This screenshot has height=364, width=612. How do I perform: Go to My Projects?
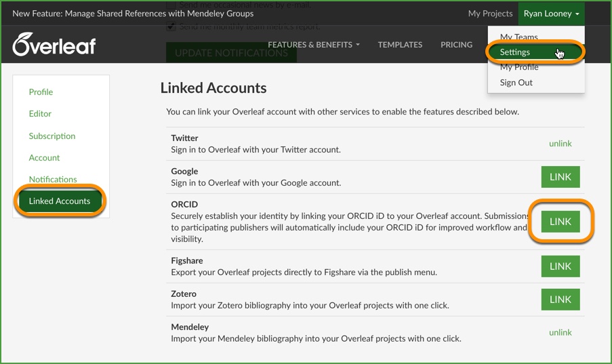[x=490, y=14]
